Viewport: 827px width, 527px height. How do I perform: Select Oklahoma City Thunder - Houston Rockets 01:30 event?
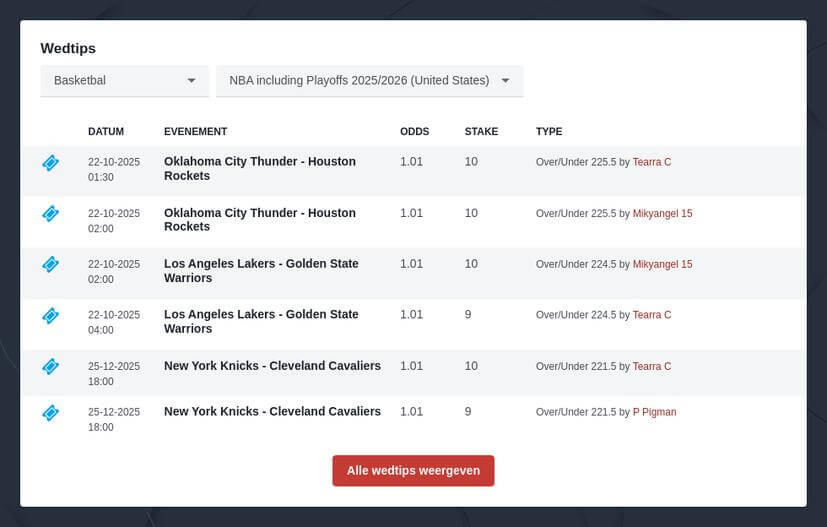259,169
